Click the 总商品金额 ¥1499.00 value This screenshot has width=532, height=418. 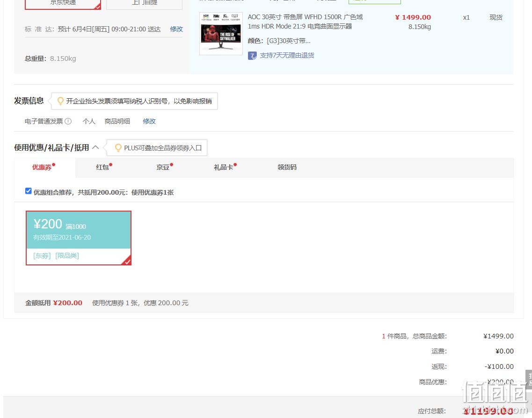pos(498,336)
